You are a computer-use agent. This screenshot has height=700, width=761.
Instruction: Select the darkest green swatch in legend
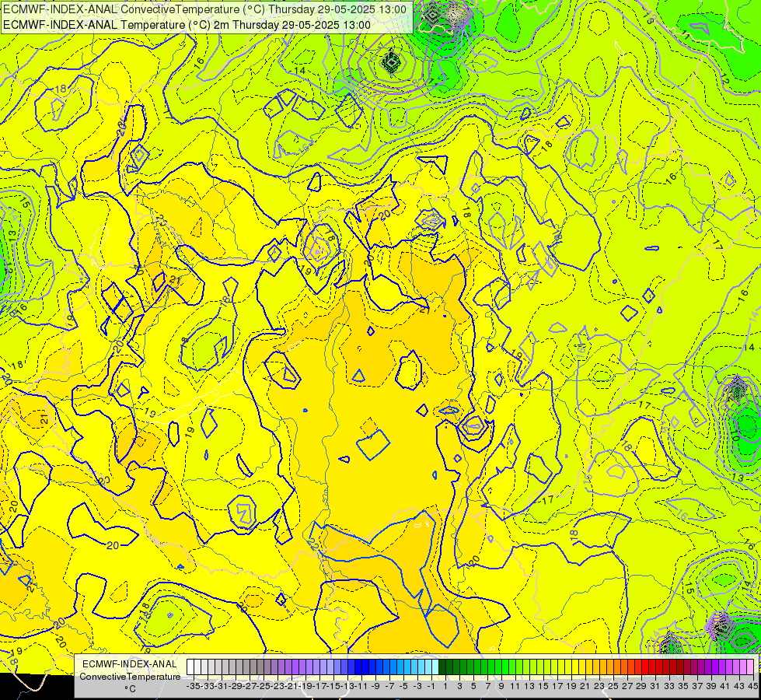tap(442, 667)
